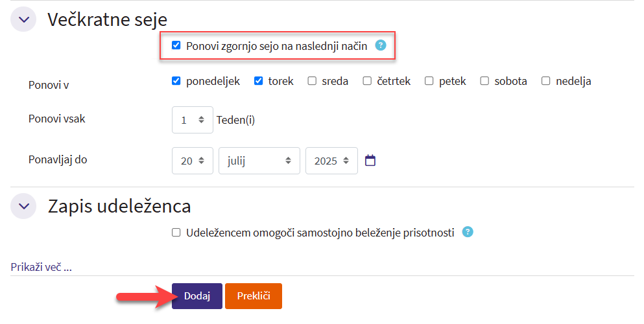The width and height of the screenshot is (644, 324).
Task: Open the calendar date picker icon
Action: (370, 160)
